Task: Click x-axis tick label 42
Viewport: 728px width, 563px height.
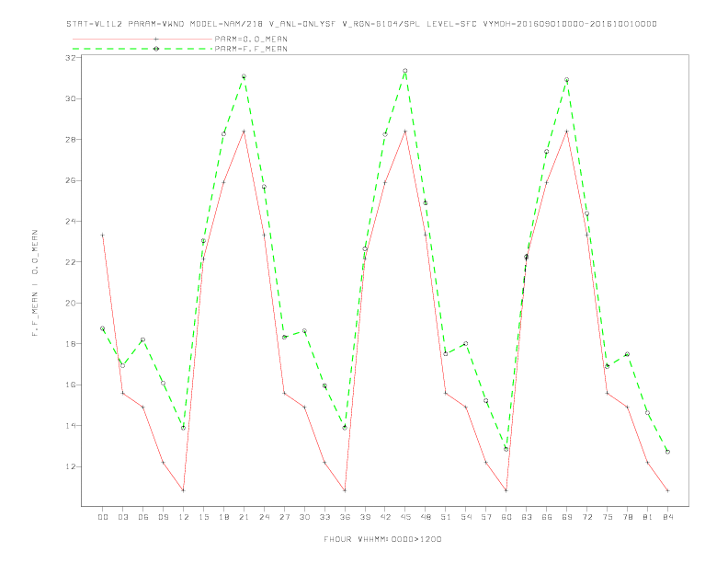Action: coord(385,517)
